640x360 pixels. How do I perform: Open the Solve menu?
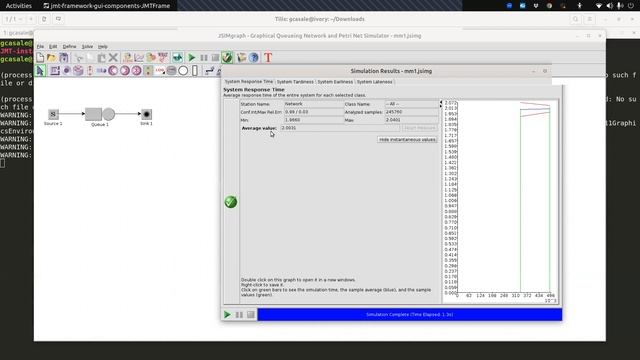point(87,47)
